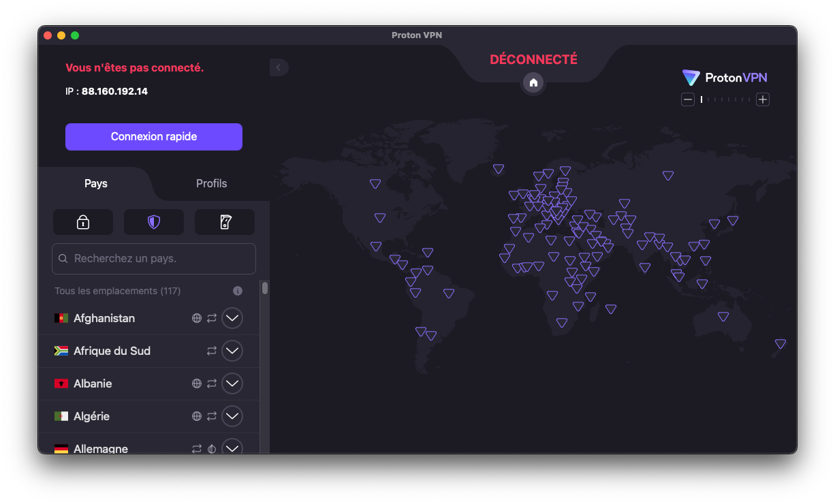This screenshot has width=835, height=504.
Task: Click the Vous n'êtes pas connecté status text
Action: coord(134,67)
